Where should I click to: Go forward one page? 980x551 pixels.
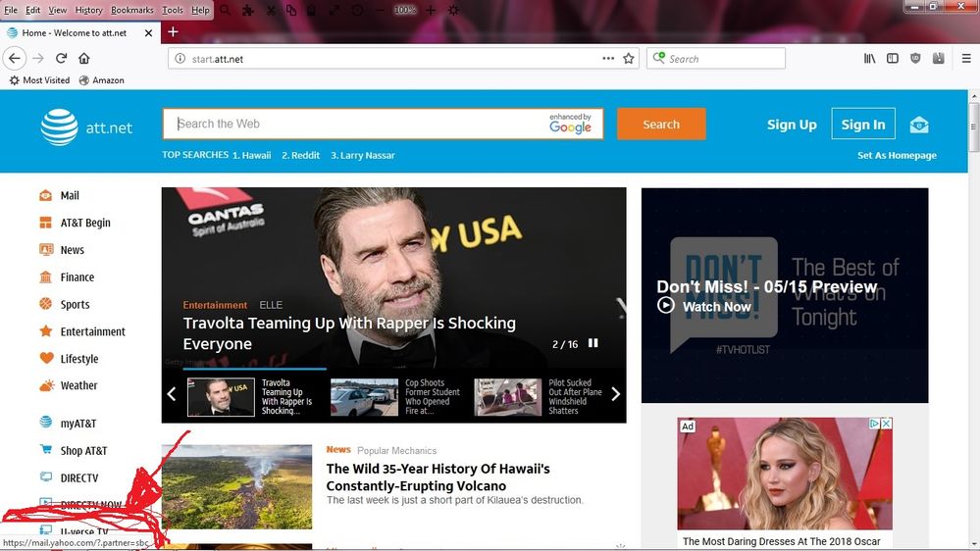click(x=38, y=58)
